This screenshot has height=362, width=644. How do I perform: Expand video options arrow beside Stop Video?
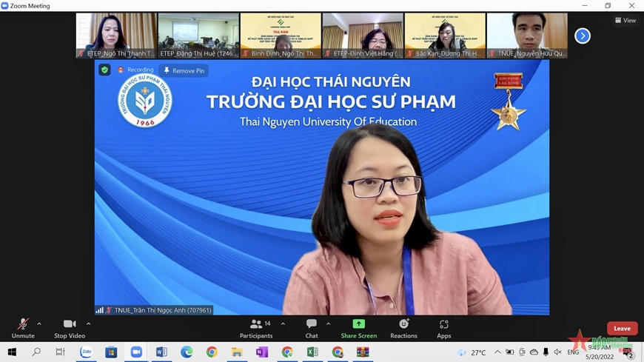coord(88,324)
